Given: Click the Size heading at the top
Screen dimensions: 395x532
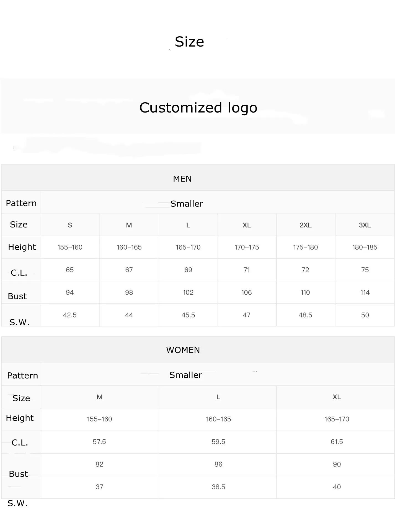Looking at the screenshot, I should 189,42.
